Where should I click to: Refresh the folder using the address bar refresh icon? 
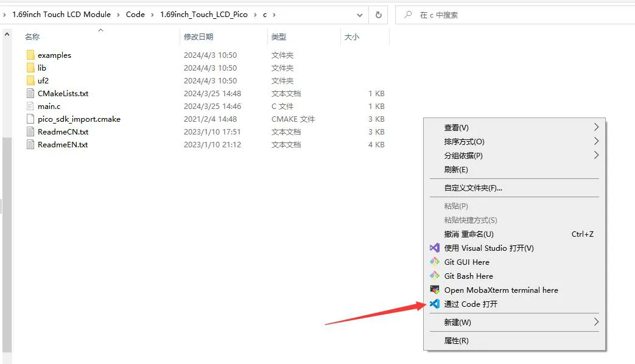378,15
